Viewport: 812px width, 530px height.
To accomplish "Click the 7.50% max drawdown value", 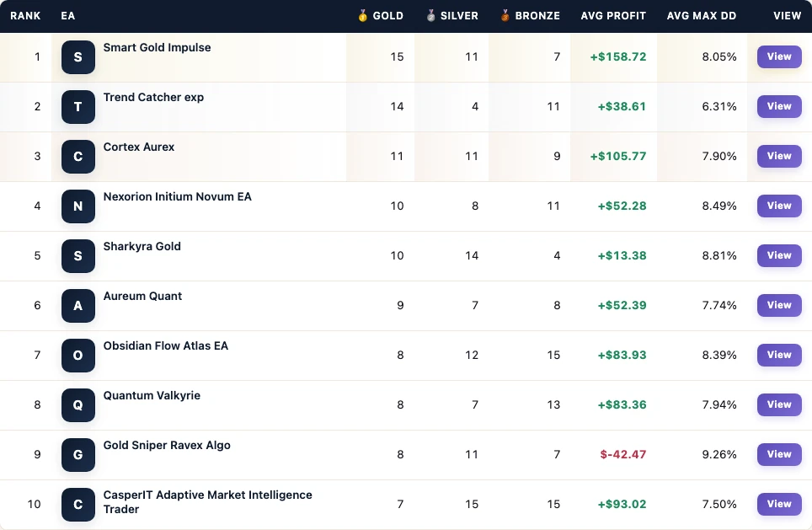I will (x=719, y=505).
